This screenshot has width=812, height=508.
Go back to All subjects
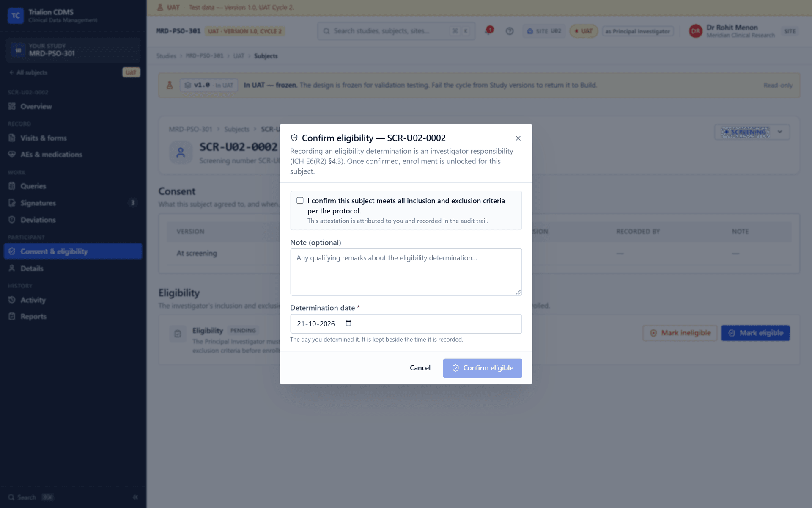pyautogui.click(x=28, y=72)
